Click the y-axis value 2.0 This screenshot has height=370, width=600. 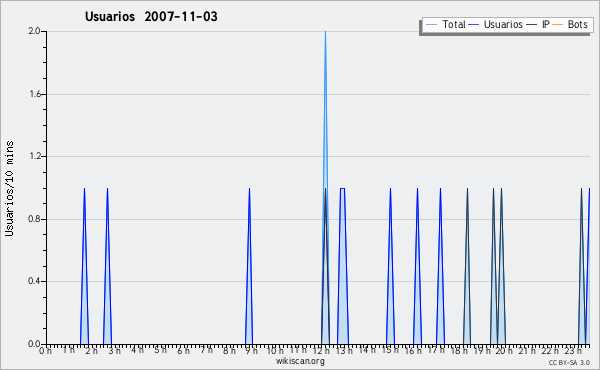[x=34, y=31]
